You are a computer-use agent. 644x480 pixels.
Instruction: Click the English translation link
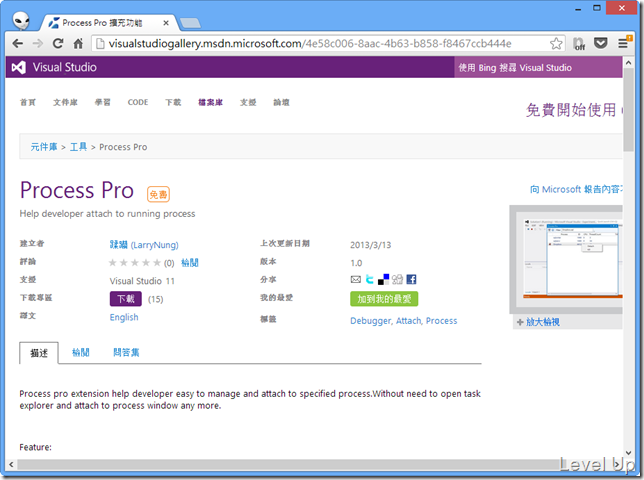click(x=124, y=317)
